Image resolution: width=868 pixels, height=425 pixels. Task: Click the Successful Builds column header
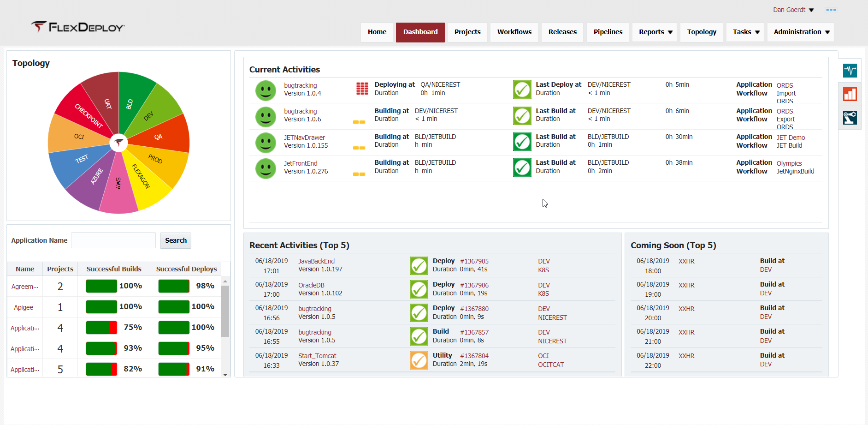pos(114,269)
